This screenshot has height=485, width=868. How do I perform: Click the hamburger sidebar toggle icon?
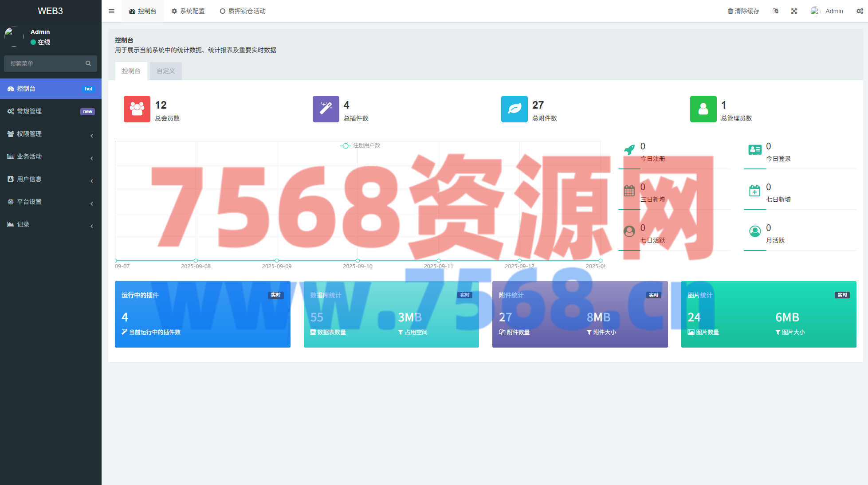click(111, 11)
